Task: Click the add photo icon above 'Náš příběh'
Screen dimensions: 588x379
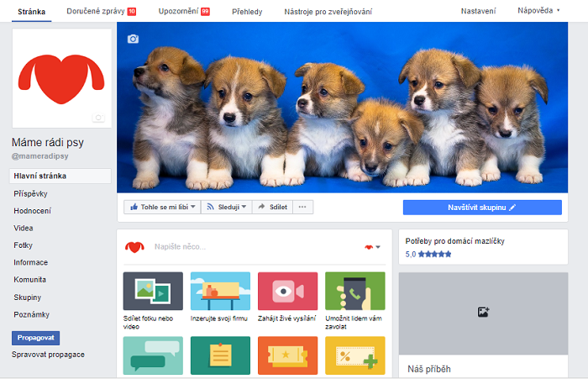Action: (x=483, y=312)
